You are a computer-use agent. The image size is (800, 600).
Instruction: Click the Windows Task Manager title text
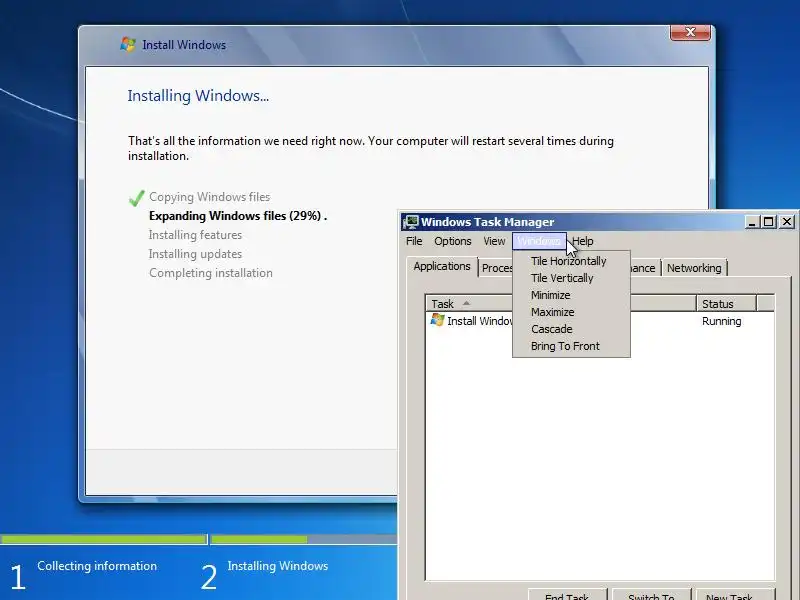(487, 222)
